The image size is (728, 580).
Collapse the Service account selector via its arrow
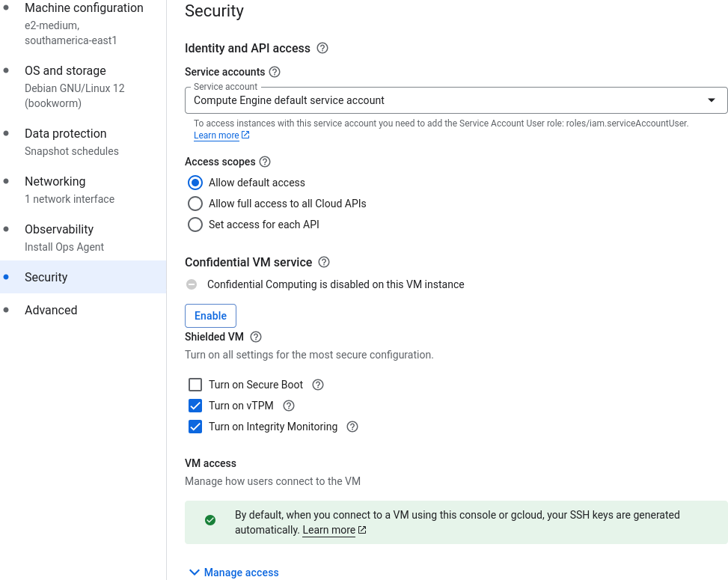(x=712, y=100)
